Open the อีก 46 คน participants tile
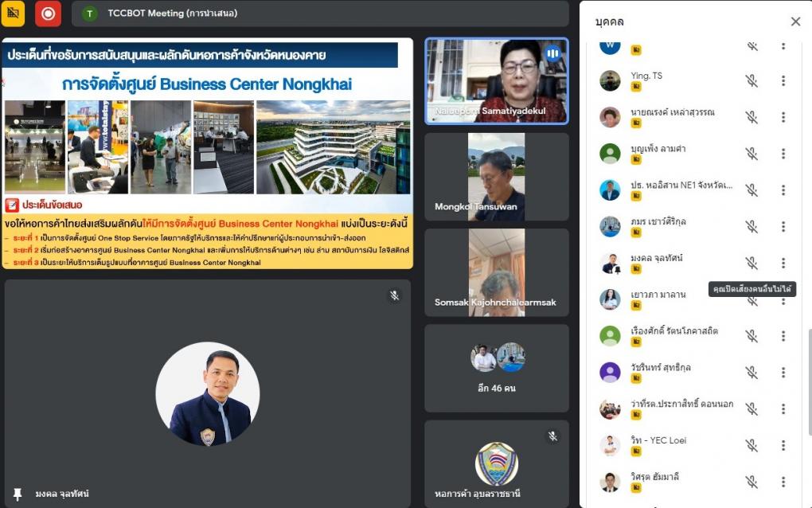This screenshot has width=812, height=508. point(497,368)
